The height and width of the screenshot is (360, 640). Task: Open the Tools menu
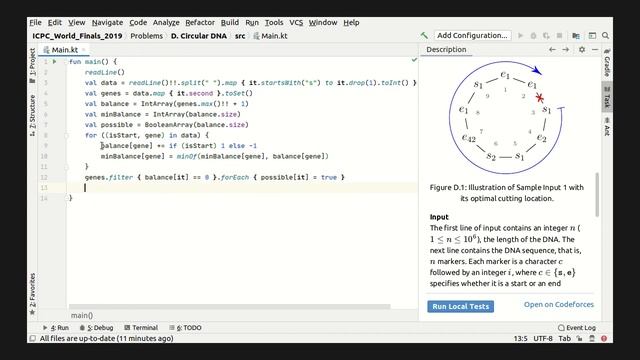pyautogui.click(x=274, y=22)
